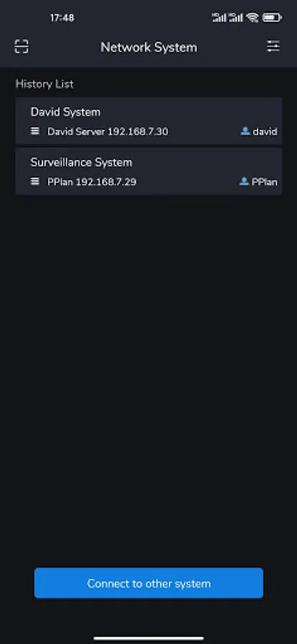Viewport: 297px width, 644px height.
Task: Tap the user icon next to david
Action: click(245, 131)
